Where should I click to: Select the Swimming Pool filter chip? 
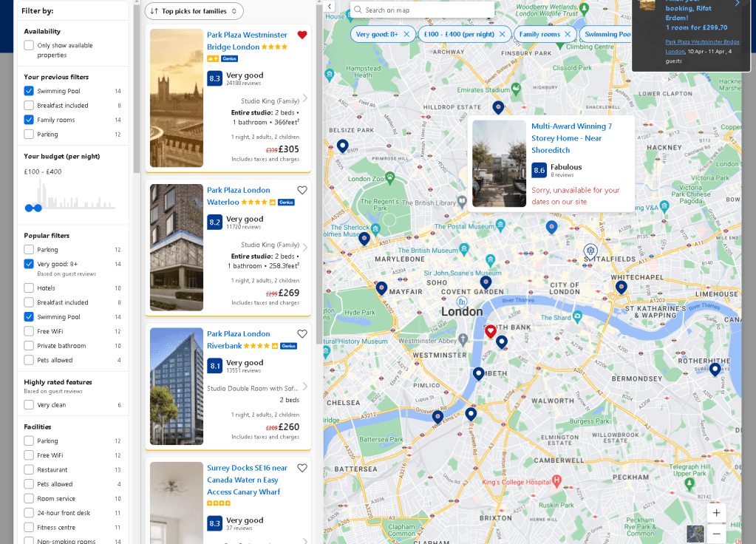pos(607,34)
